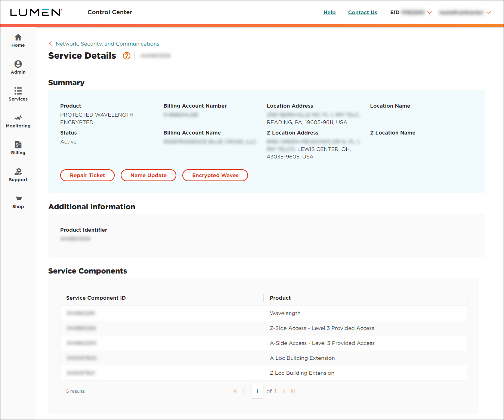Click the page number input field
Viewport: 504px width, 420px height.
click(257, 391)
